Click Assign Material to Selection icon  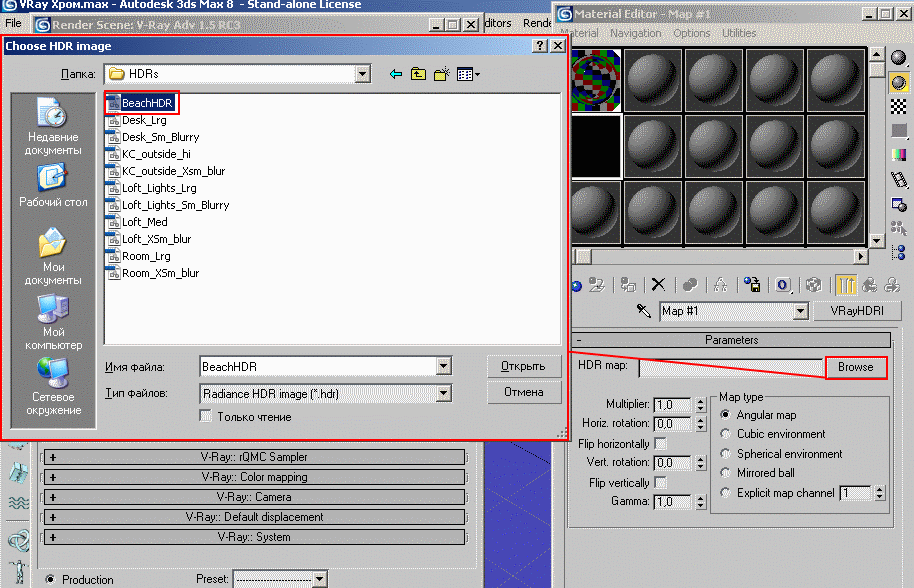coord(628,285)
